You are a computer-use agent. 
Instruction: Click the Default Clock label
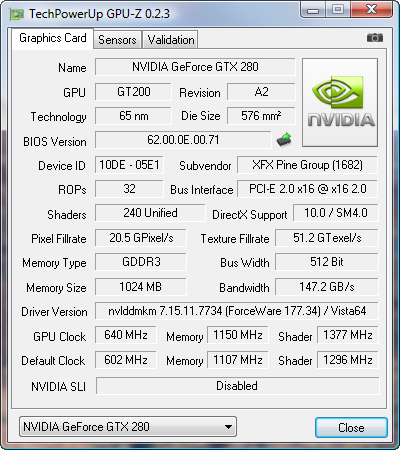pyautogui.click(x=53, y=361)
